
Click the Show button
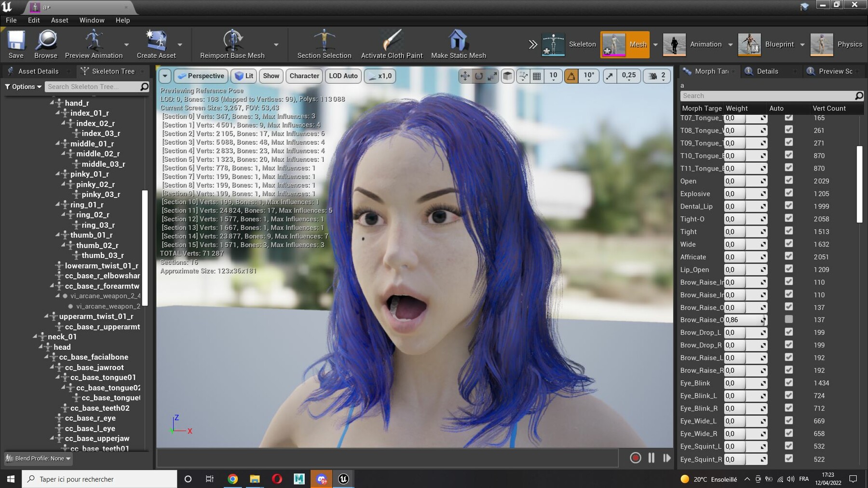pyautogui.click(x=271, y=76)
